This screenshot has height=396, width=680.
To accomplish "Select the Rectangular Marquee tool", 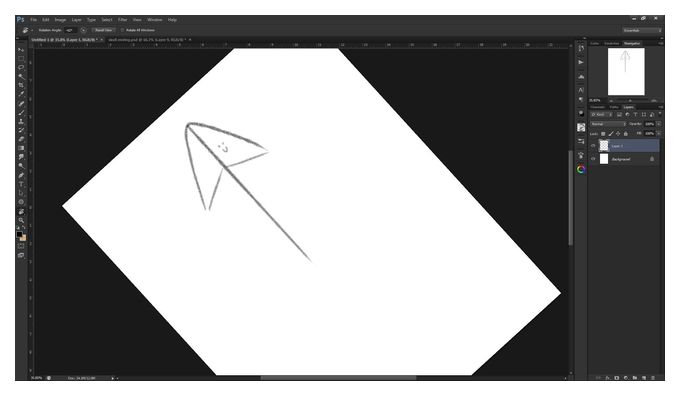I will (x=21, y=59).
